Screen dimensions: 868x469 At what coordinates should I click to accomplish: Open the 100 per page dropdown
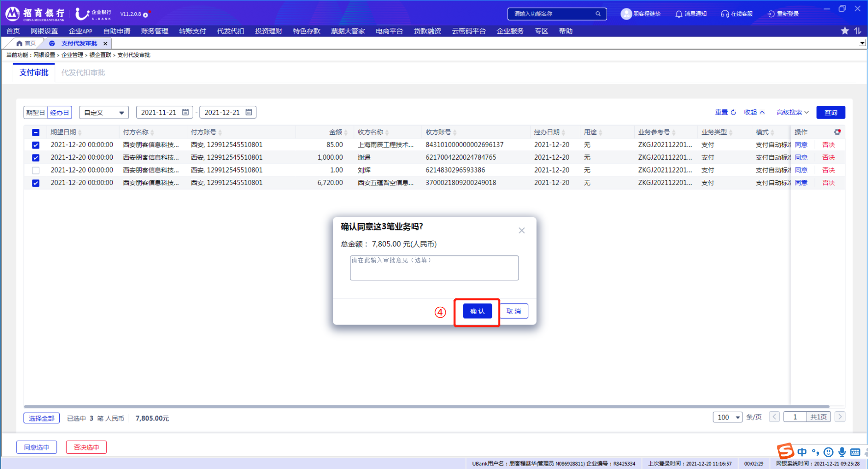tap(727, 417)
